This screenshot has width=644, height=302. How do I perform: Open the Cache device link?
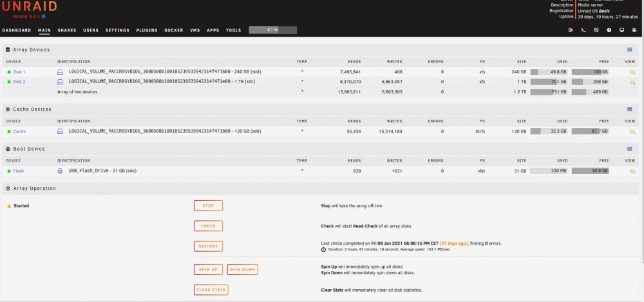(x=19, y=131)
